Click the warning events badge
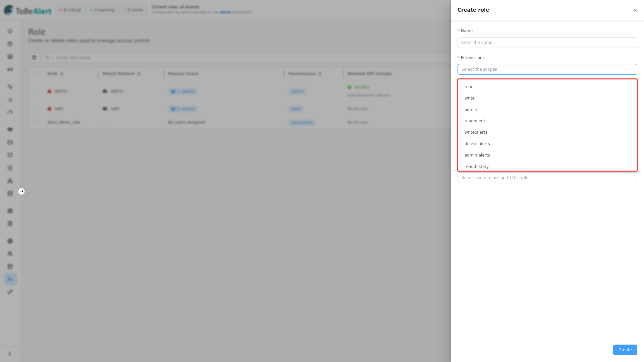Image resolution: width=644 pixels, height=362 pixels. click(x=102, y=10)
